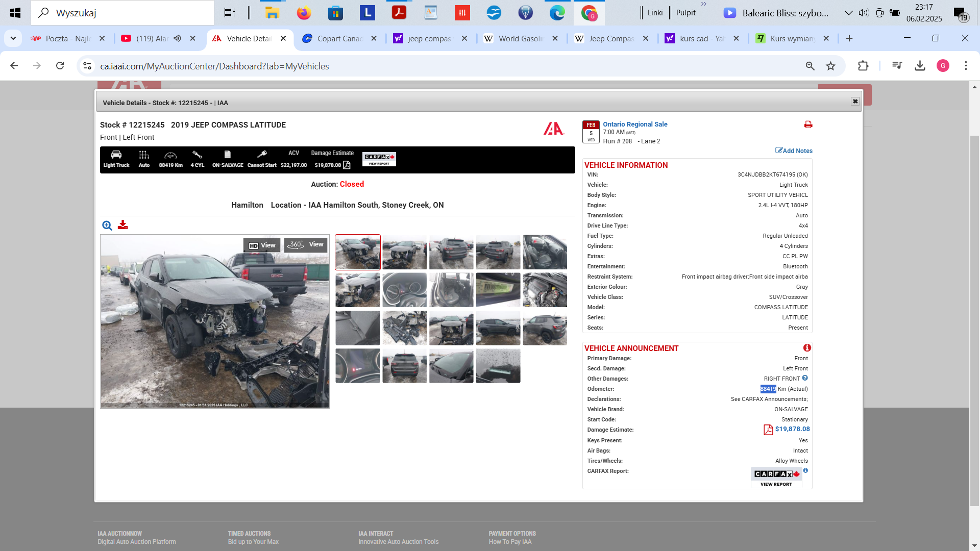Click the magnifier zoom icon above the photo
980x551 pixels.
(107, 226)
